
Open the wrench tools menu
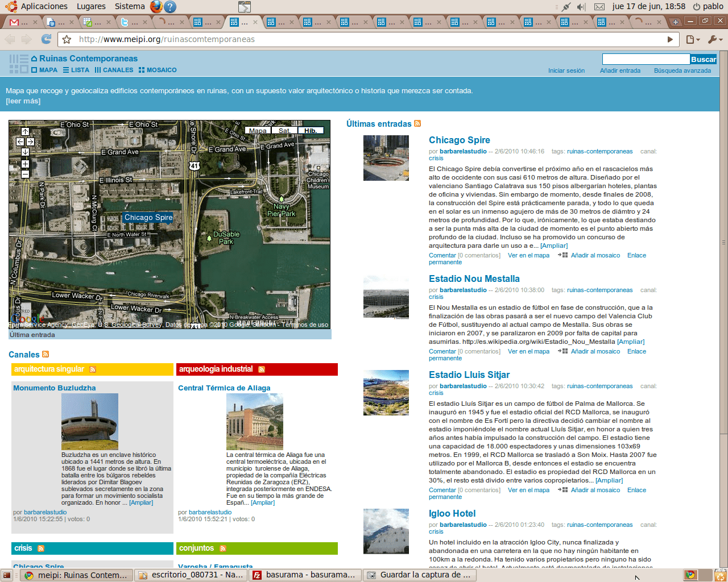(714, 39)
